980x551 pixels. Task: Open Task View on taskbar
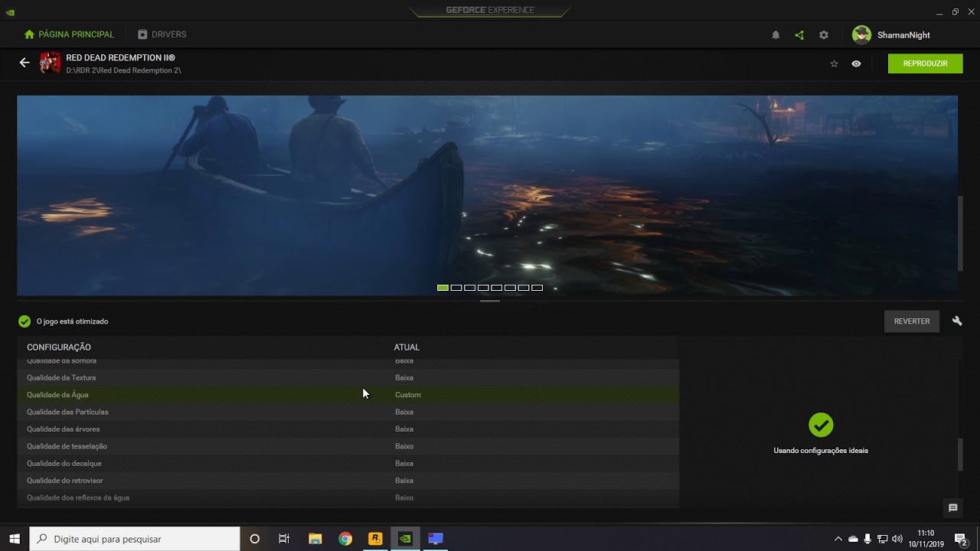pyautogui.click(x=284, y=539)
